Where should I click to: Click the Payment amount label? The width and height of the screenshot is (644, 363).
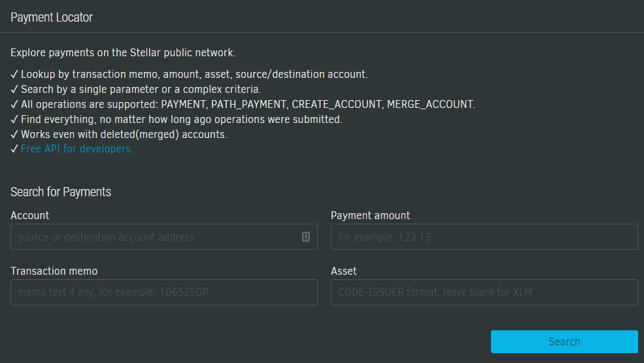tap(370, 215)
